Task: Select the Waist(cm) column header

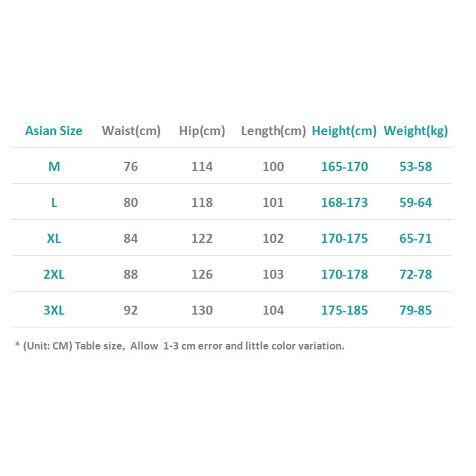Action: (x=131, y=131)
